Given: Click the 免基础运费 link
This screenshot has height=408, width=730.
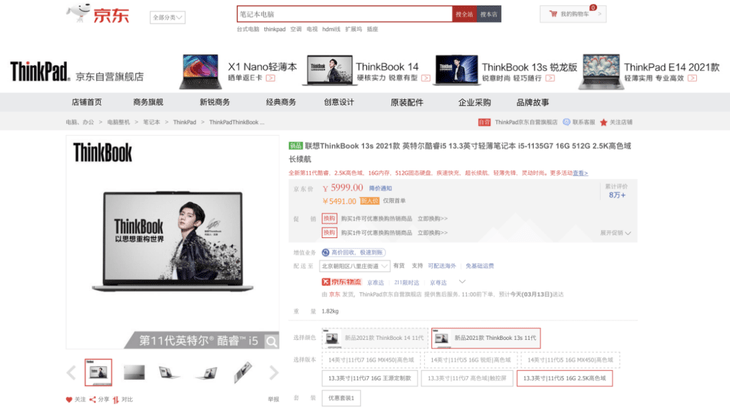Looking at the screenshot, I should 480,266.
